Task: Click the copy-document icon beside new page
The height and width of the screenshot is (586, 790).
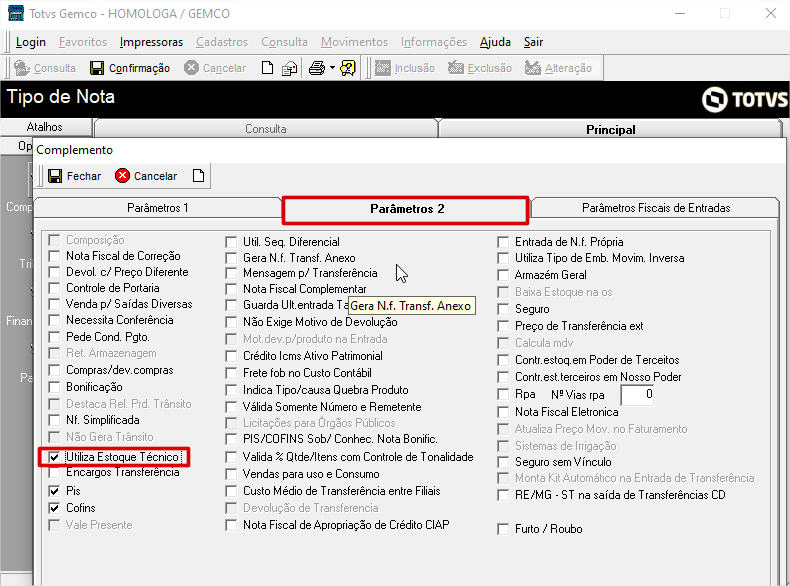Action: [289, 68]
